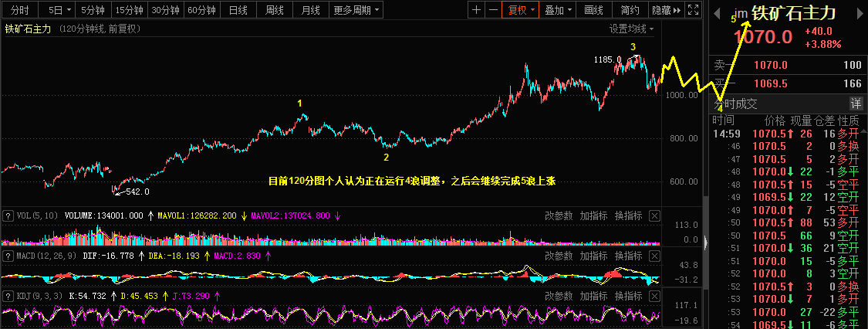
Task: Click 换指标 in VOL panel
Action: click(x=628, y=216)
